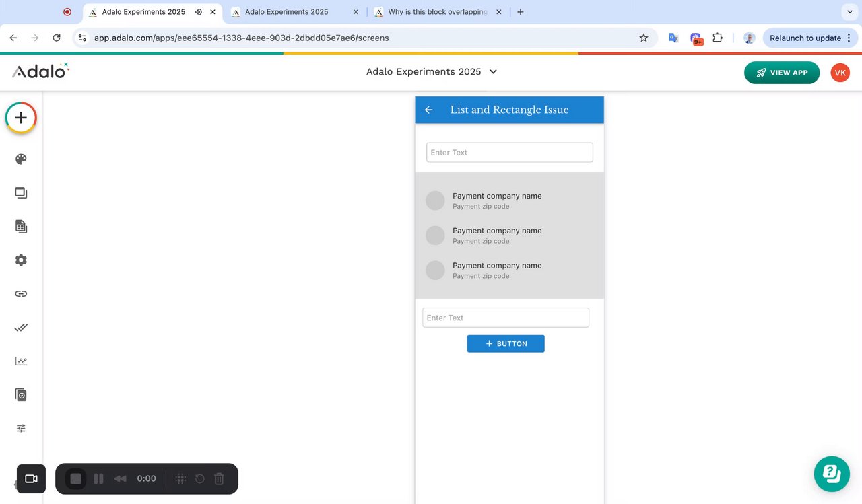This screenshot has width=862, height=504.
Task: Close the second Adalo Experiments tab
Action: point(356,12)
